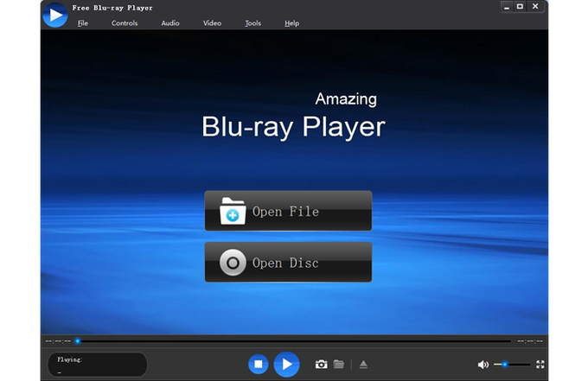Screen dimensions: 588x381
Task: Stop playback with the square button
Action: pyautogui.click(x=259, y=364)
